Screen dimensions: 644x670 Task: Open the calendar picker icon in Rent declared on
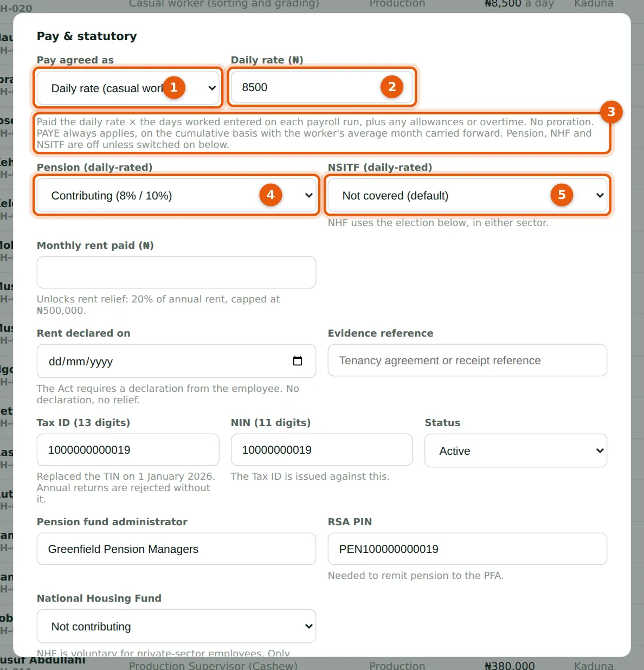point(298,361)
